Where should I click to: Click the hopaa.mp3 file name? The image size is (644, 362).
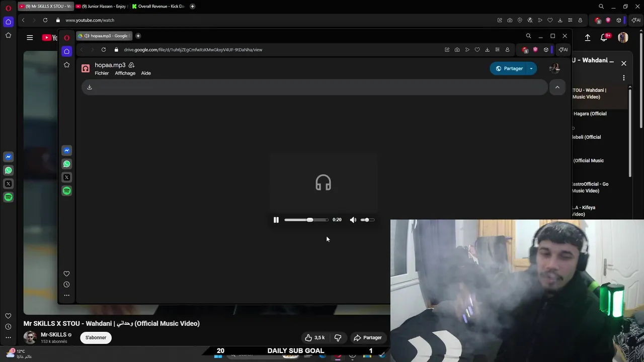110,65
